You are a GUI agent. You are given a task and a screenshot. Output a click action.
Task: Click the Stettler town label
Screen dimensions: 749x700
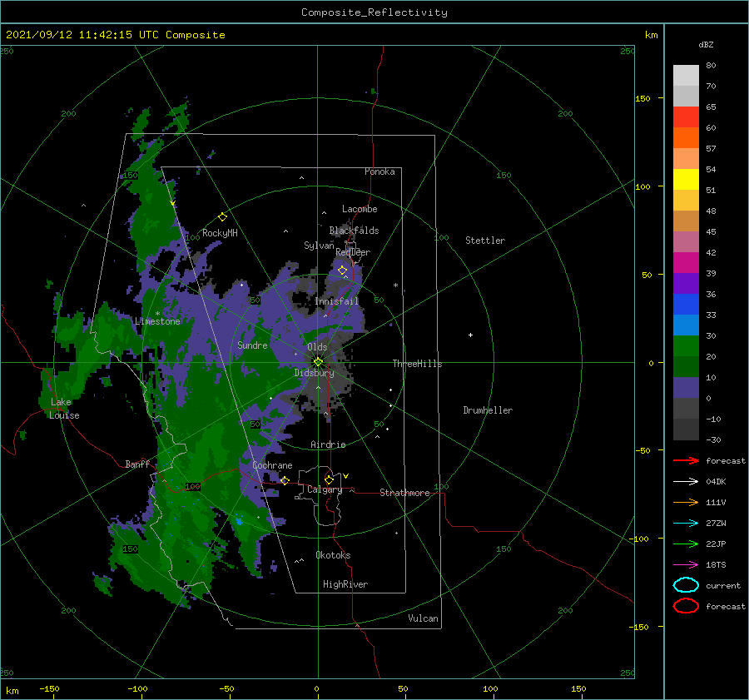[x=485, y=241]
